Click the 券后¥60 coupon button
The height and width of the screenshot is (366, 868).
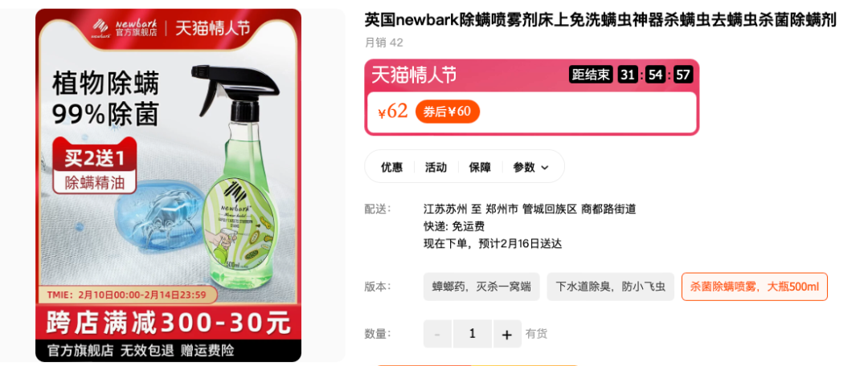click(448, 112)
